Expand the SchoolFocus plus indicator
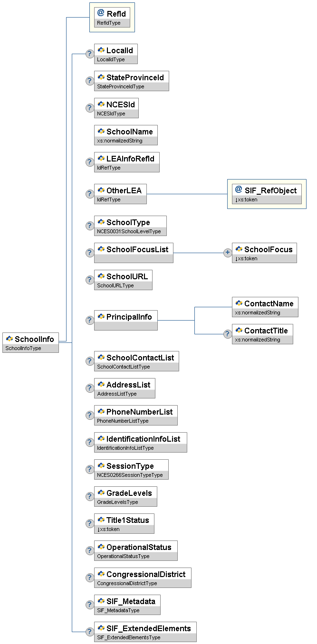The image size is (317, 644). point(228,253)
